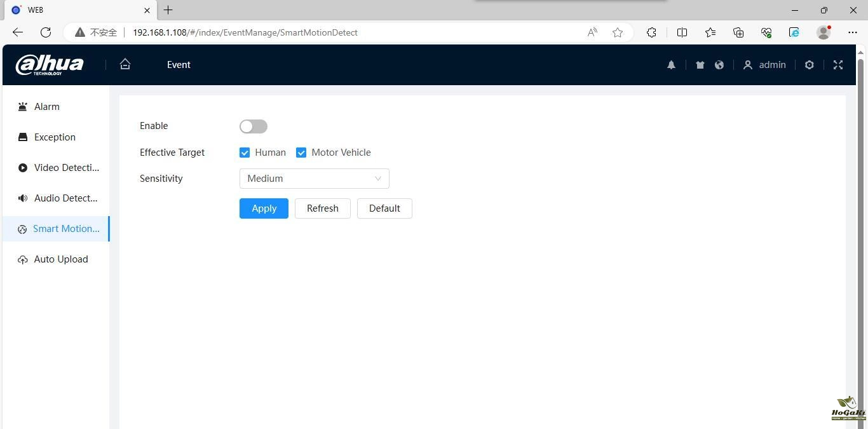
Task: Turn on the Enable switch
Action: [x=254, y=126]
